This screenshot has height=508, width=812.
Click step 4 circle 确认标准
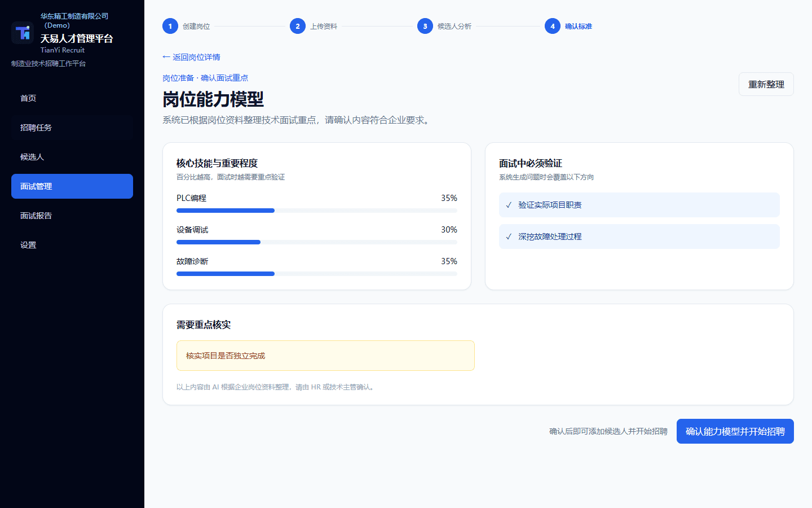(553, 26)
